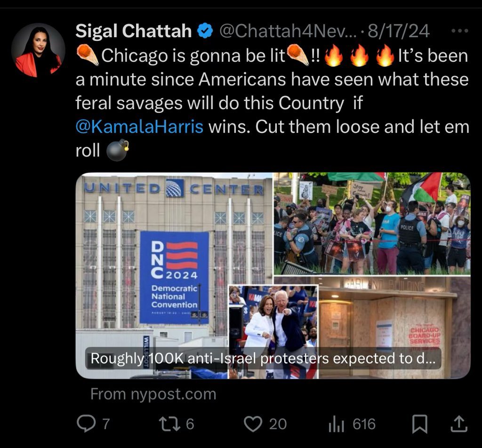Click the 616 views count

tap(364, 424)
